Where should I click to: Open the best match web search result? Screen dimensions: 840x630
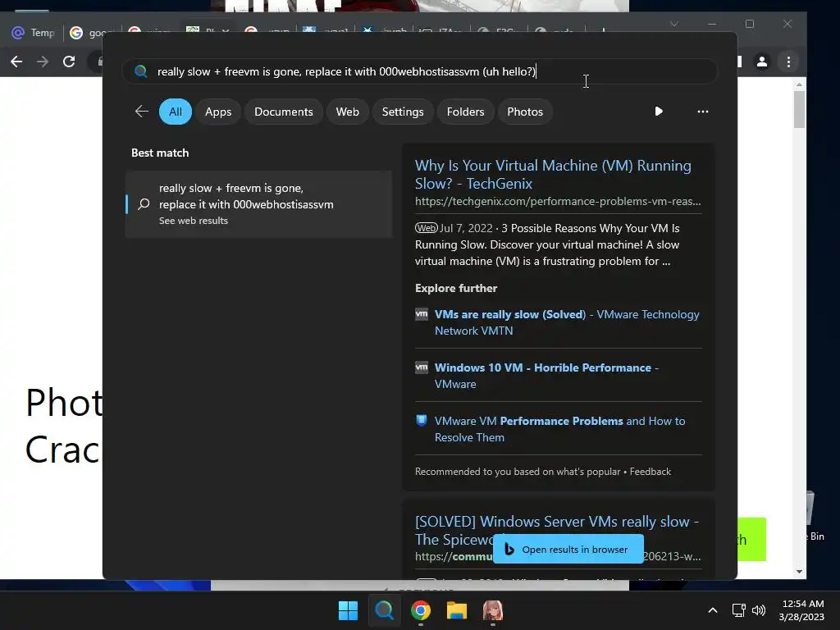coord(258,204)
